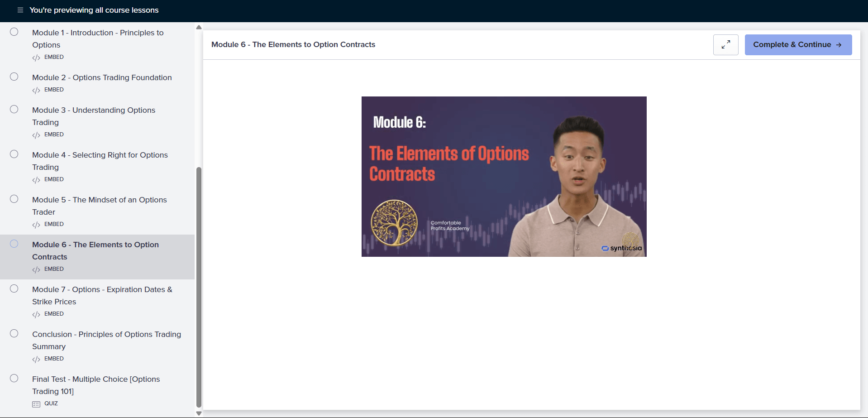This screenshot has width=868, height=418.
Task: Click the EMBED label under Module 6
Action: point(54,269)
